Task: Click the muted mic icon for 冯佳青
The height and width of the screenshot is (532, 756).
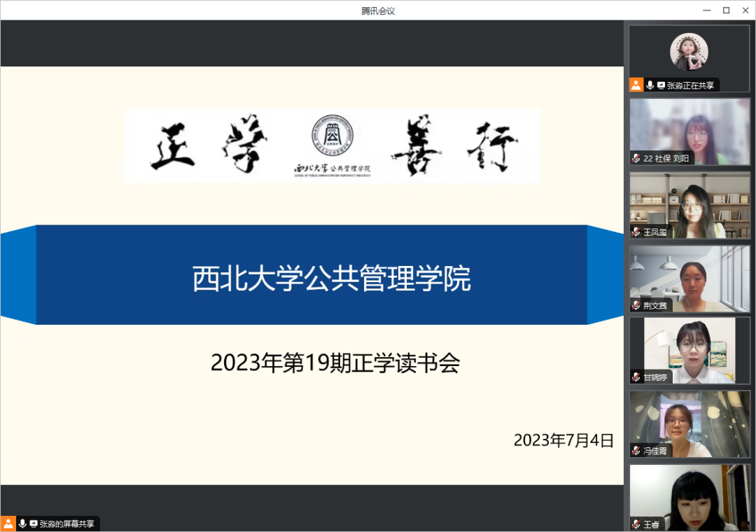Action: 636,451
